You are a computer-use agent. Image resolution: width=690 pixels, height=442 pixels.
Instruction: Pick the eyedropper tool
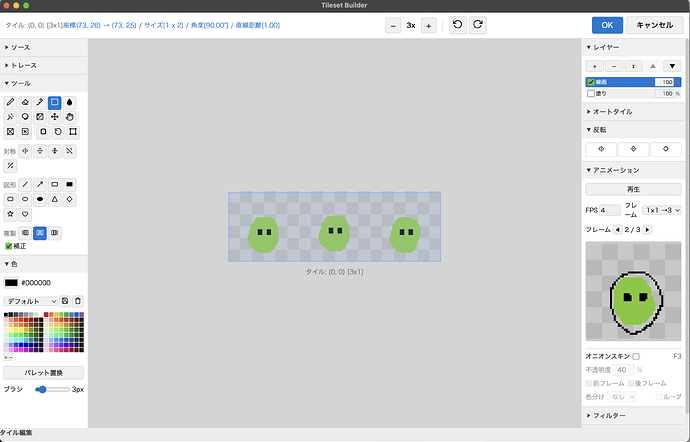coord(40,103)
